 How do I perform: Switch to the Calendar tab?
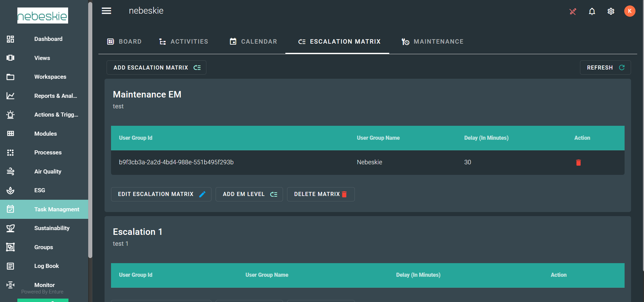253,42
